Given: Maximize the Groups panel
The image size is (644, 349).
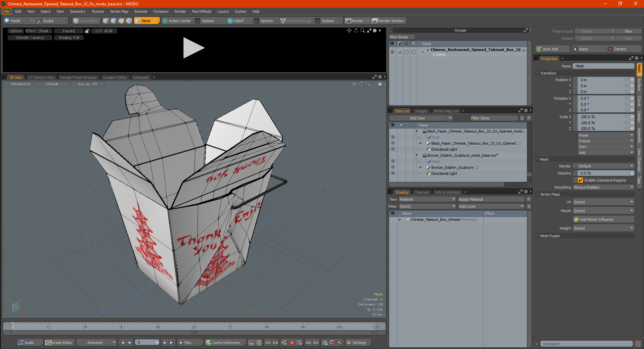Looking at the screenshot, I should coord(526,30).
